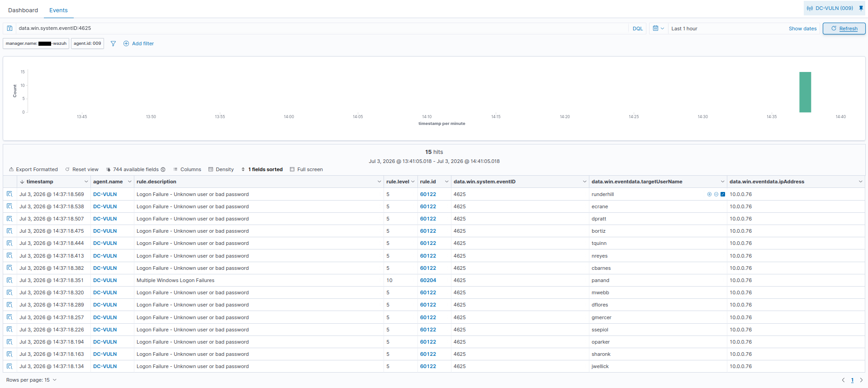This screenshot has height=388, width=868.
Task: Open Columns selection menu
Action: tap(187, 169)
